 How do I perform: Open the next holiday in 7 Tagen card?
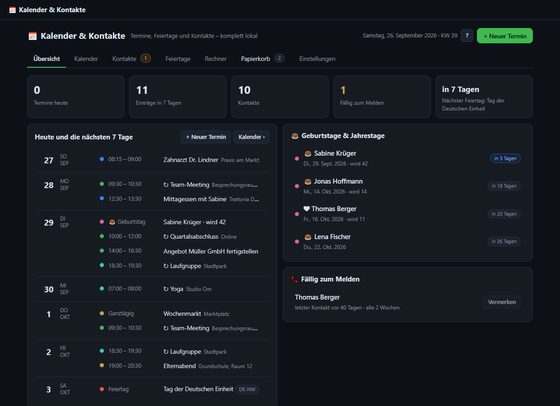point(484,96)
